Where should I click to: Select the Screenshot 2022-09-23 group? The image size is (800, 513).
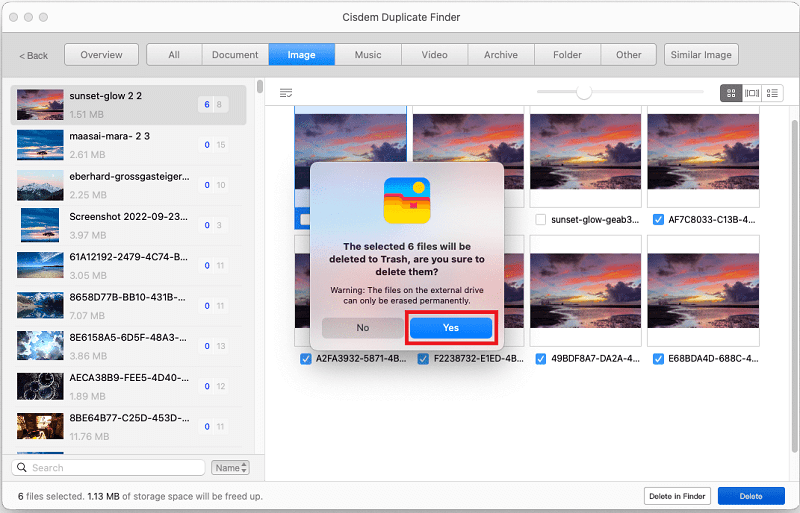pos(129,226)
